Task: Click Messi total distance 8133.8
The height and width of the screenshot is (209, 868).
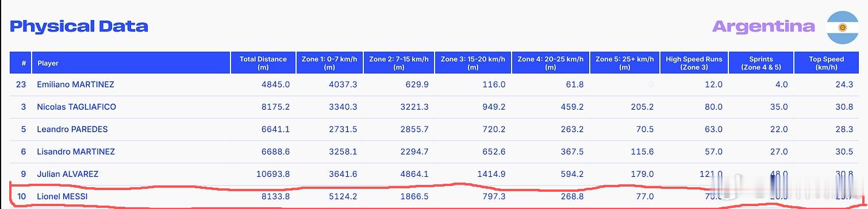Action: click(x=275, y=196)
